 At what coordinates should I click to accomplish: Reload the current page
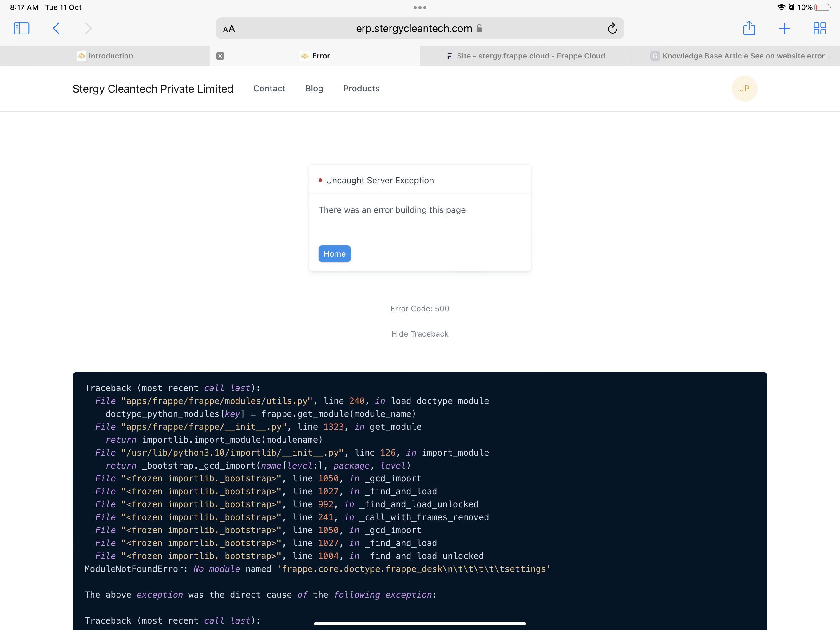coord(612,28)
